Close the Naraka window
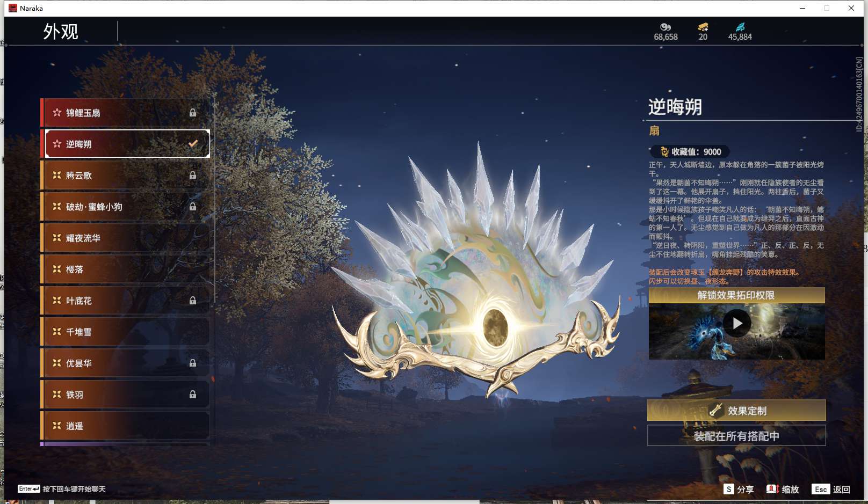The image size is (868, 504). tap(851, 8)
